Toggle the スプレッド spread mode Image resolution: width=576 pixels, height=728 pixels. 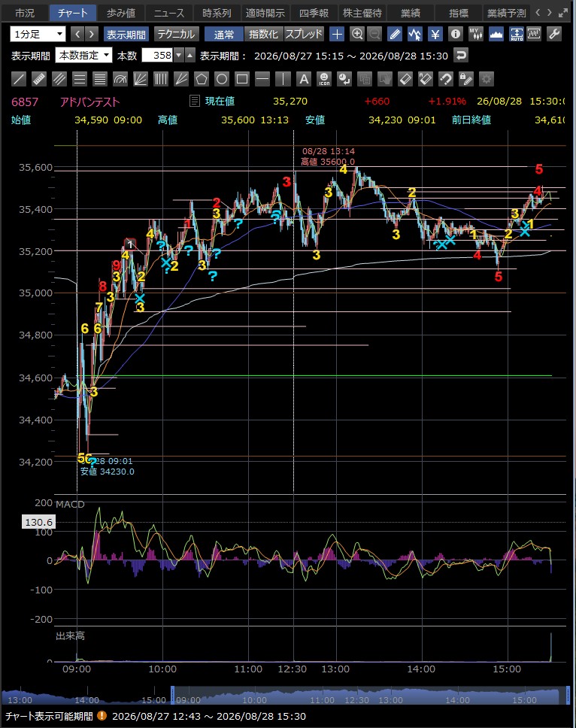pyautogui.click(x=304, y=35)
